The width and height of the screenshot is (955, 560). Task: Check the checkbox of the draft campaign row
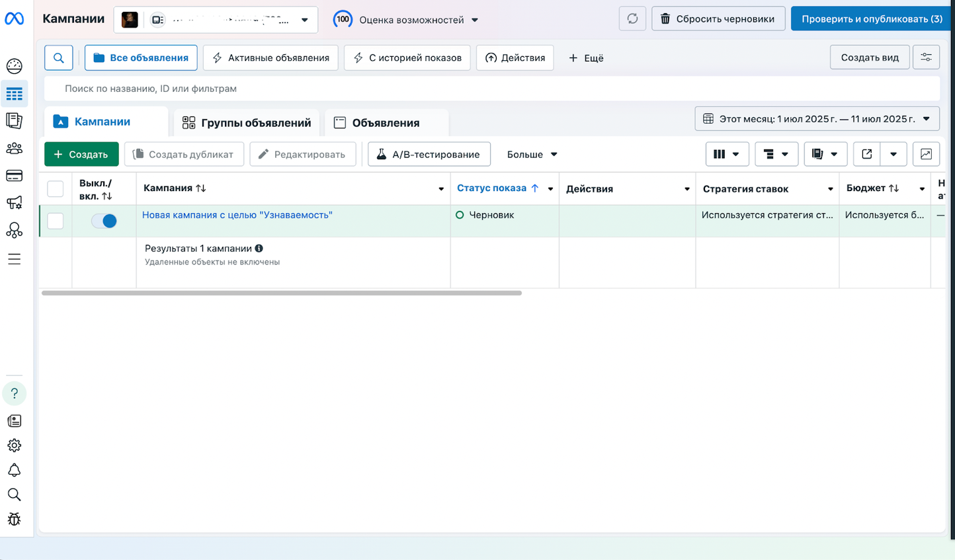click(55, 220)
